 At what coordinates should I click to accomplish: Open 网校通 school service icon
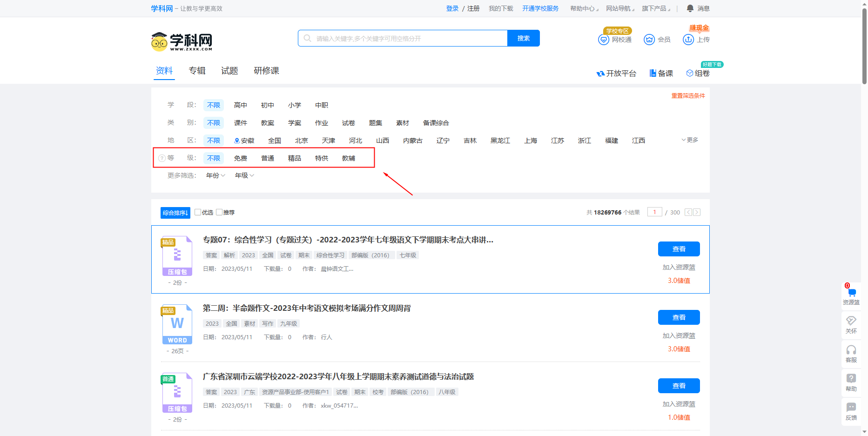[x=603, y=40]
